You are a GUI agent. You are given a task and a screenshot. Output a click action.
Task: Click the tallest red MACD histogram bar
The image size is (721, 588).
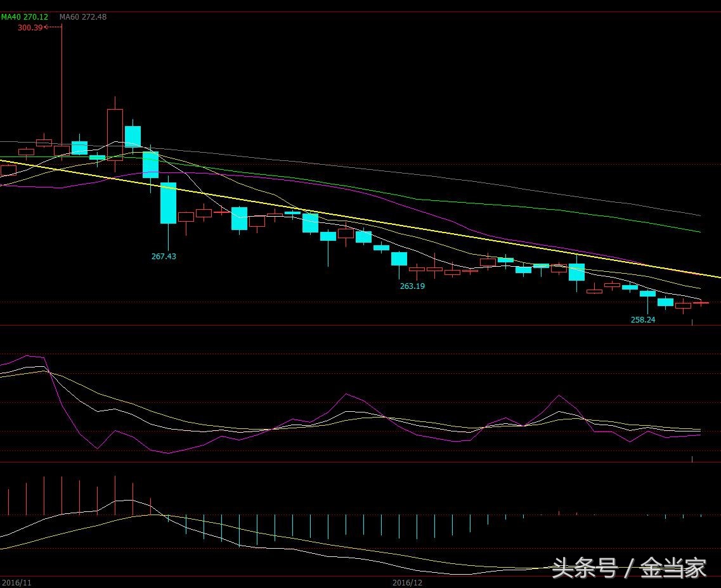(115, 495)
